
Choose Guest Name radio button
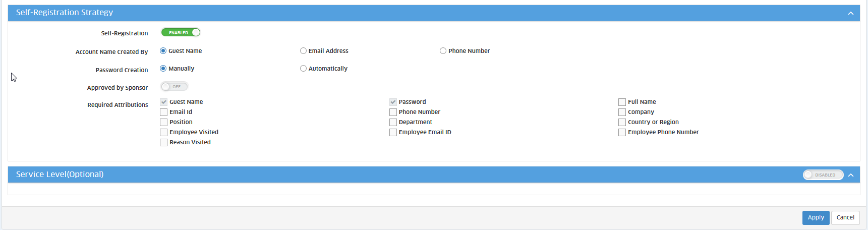coord(163,51)
